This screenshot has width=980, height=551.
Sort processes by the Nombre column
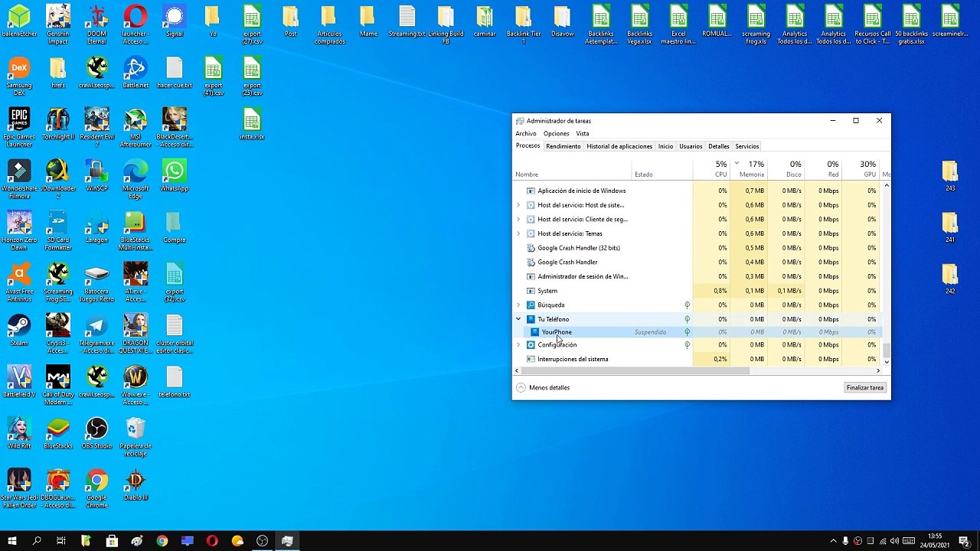coord(573,170)
